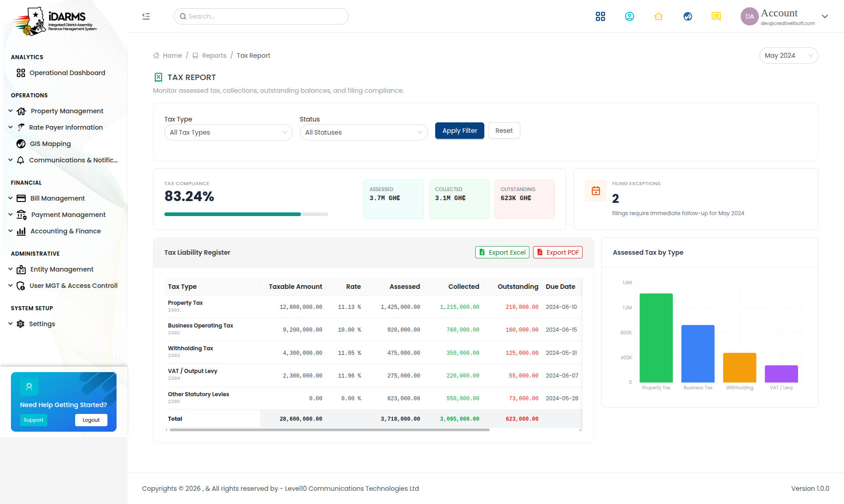
Task: Open the grid apps icon in header
Action: (x=600, y=16)
